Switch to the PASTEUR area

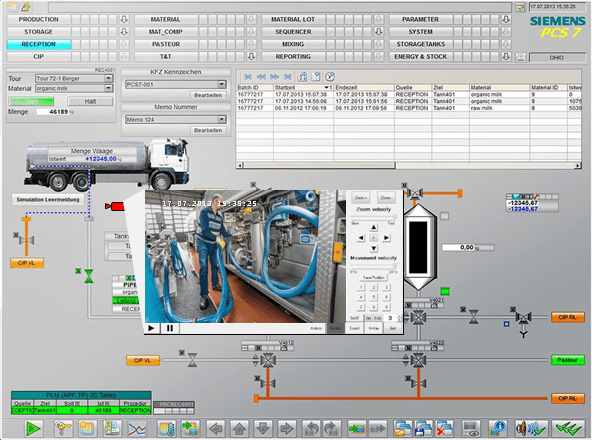click(166, 44)
